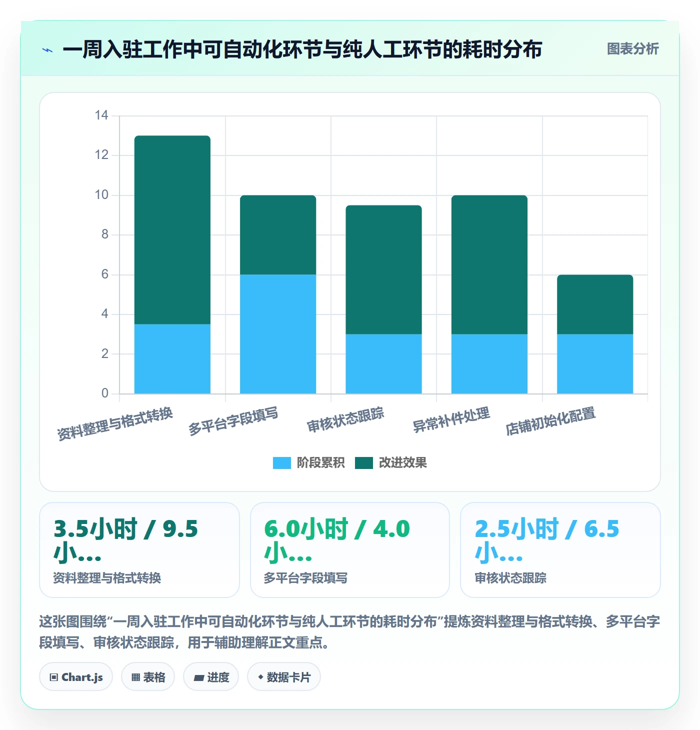Click the Chart.js tag chip
The image size is (700, 730).
click(x=76, y=677)
